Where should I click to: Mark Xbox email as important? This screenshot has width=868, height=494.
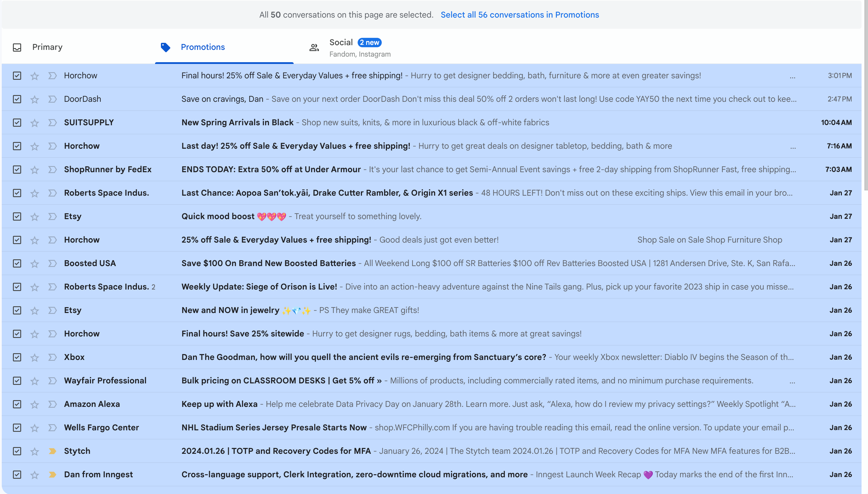click(52, 357)
